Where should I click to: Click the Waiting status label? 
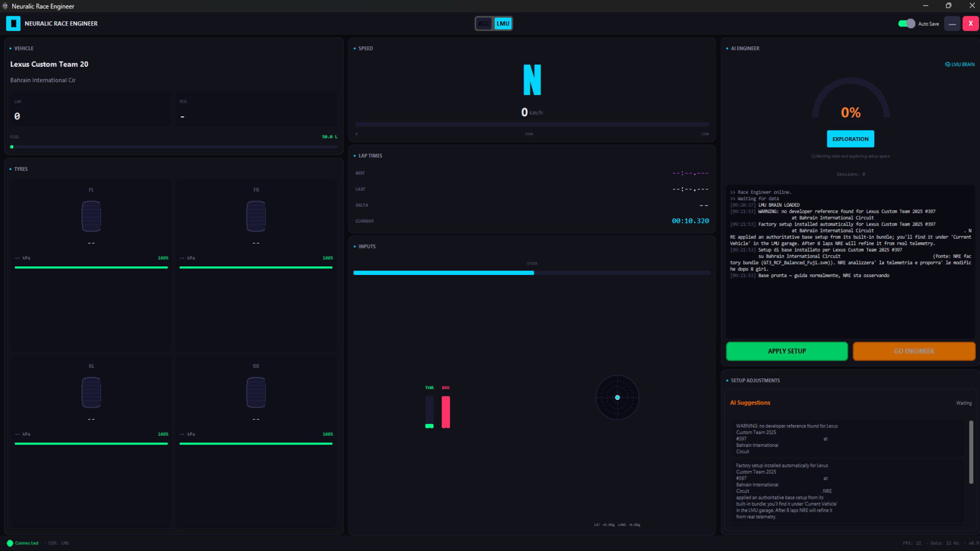[x=964, y=403]
